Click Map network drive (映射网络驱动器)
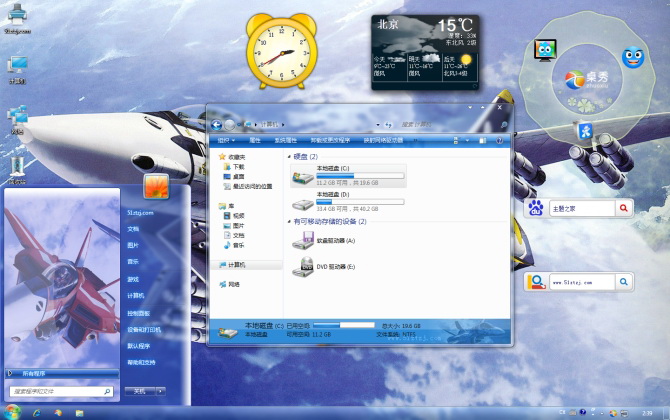Screen dimensions: 670x420 [383, 140]
